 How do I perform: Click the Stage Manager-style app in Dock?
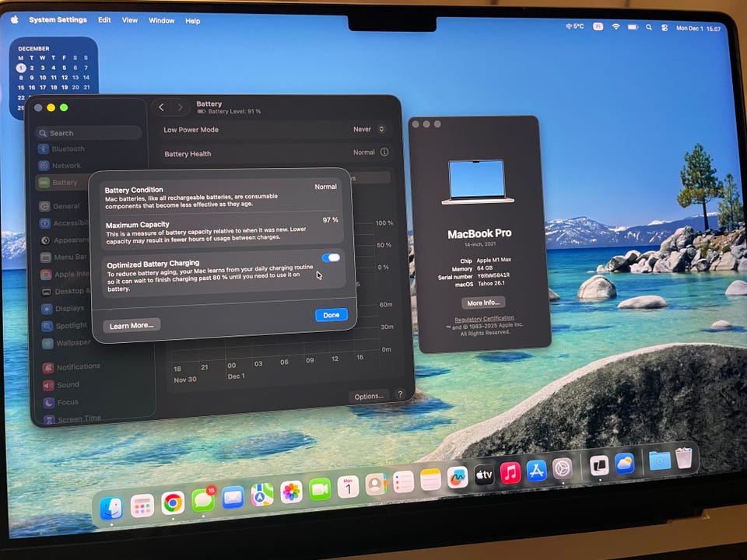[x=599, y=465]
